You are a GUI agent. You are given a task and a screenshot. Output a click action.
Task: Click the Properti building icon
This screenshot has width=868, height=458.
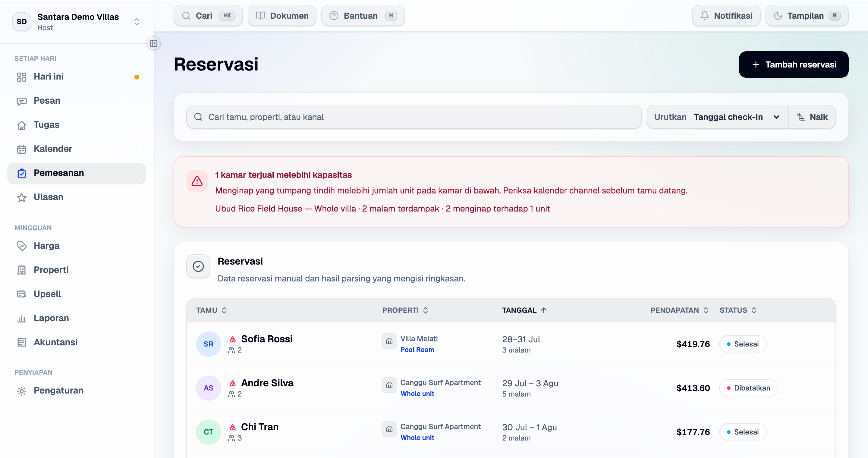point(22,270)
